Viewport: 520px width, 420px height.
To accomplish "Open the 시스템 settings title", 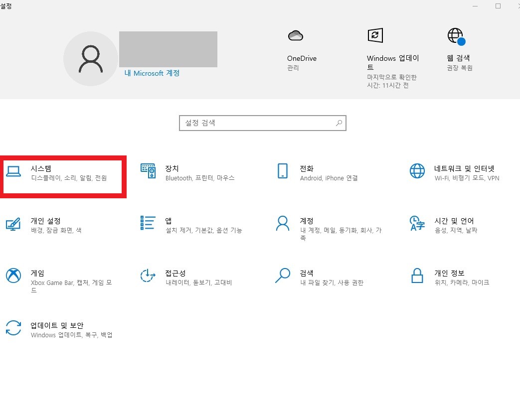I will (41, 168).
